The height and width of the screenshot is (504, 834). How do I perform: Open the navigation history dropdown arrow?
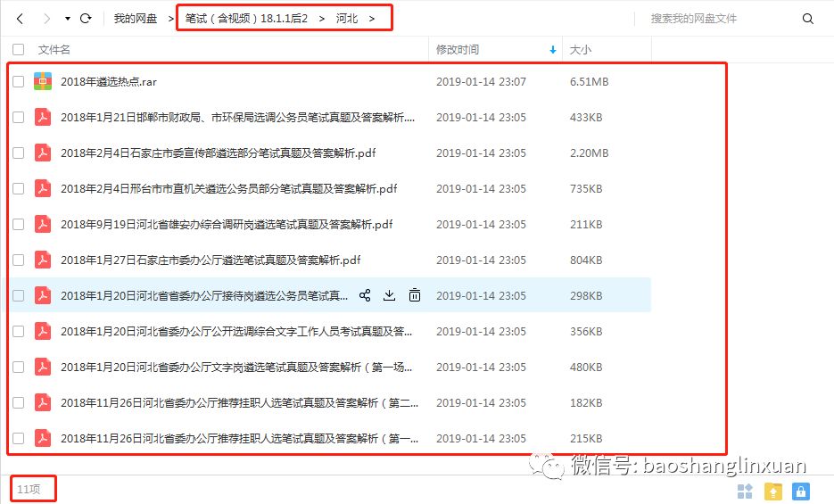pyautogui.click(x=68, y=19)
